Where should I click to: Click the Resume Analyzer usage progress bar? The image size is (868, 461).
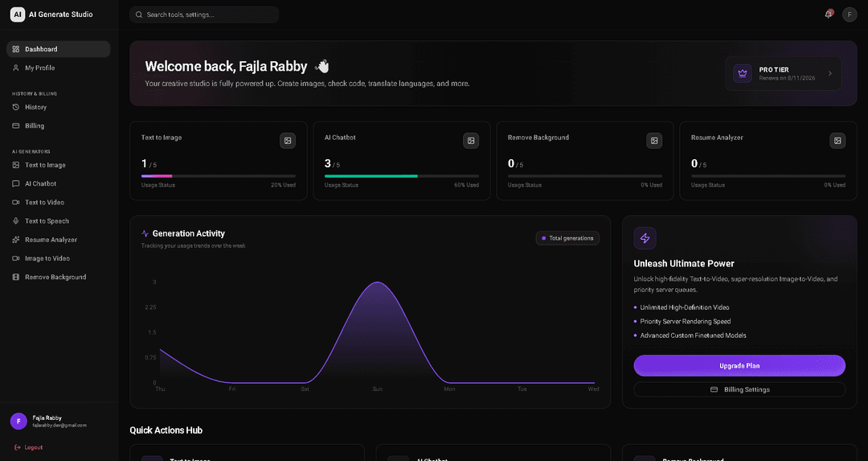tap(768, 176)
